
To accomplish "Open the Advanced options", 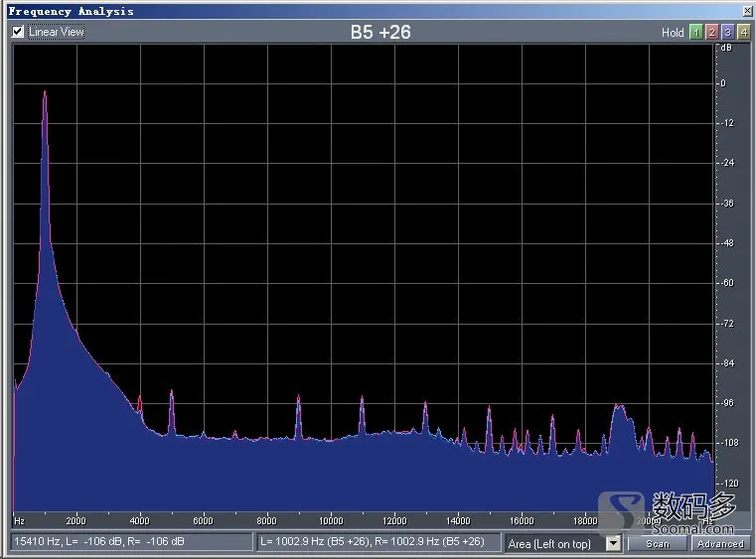I will pyautogui.click(x=720, y=543).
